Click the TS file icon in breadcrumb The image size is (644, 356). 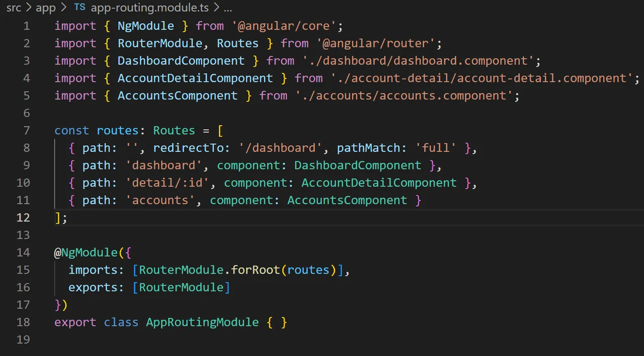click(79, 8)
